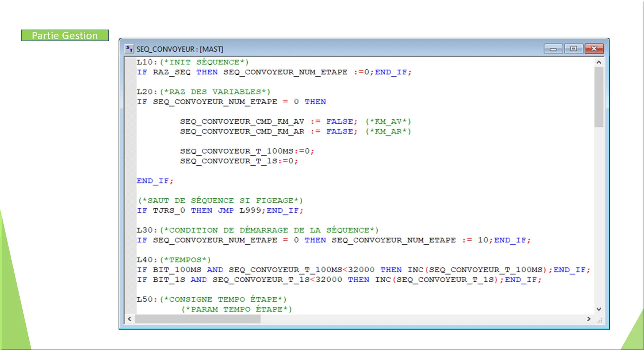Minimize the SEQ_CONVOYEUR window

(x=553, y=49)
